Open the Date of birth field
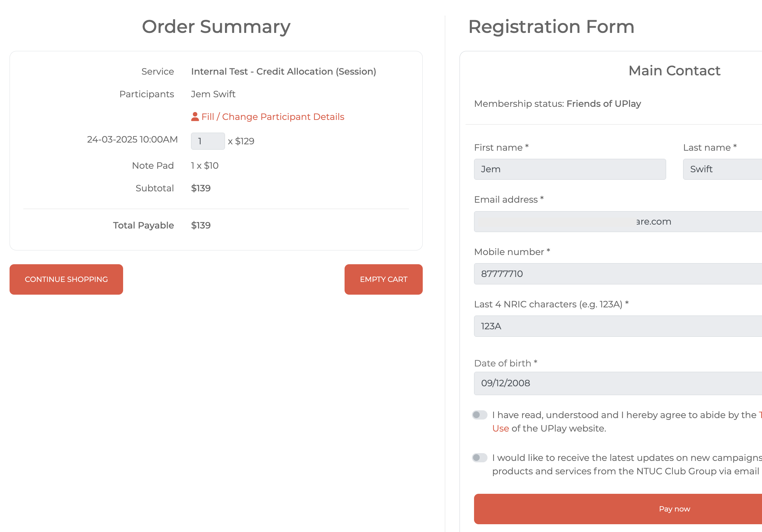The height and width of the screenshot is (532, 762). point(617,383)
